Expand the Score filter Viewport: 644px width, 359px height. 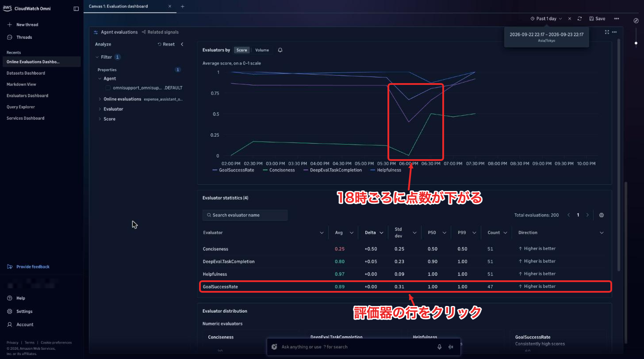pos(100,119)
